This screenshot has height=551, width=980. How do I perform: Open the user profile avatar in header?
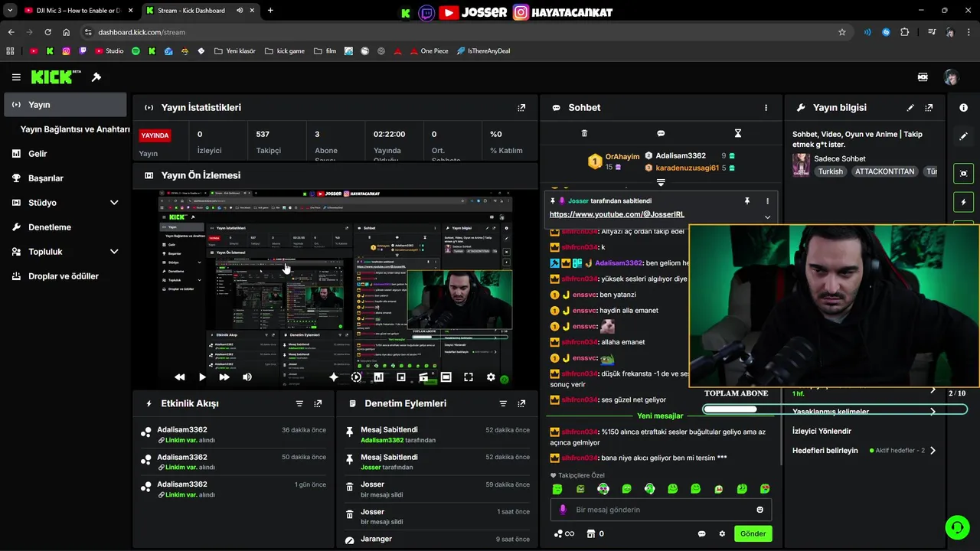[951, 77]
